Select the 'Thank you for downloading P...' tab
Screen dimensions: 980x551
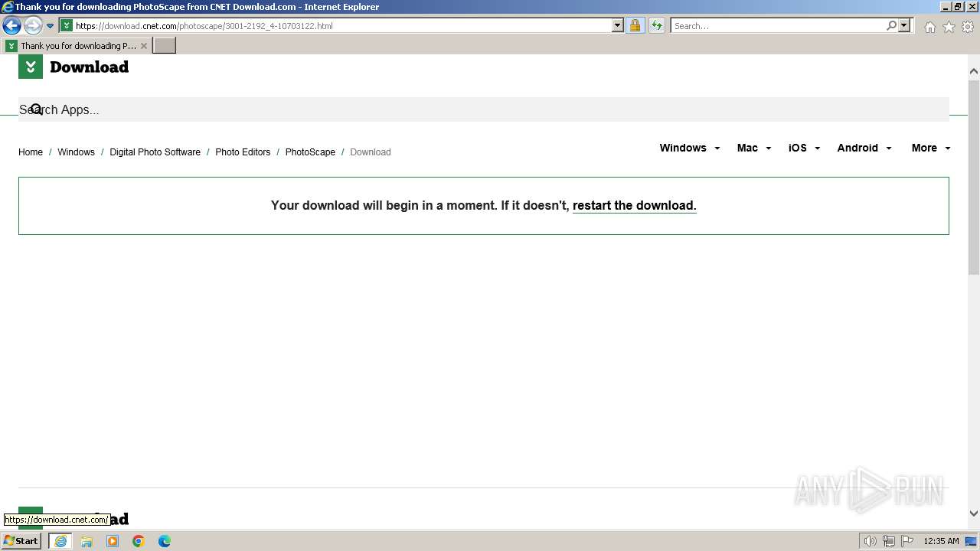coord(77,46)
